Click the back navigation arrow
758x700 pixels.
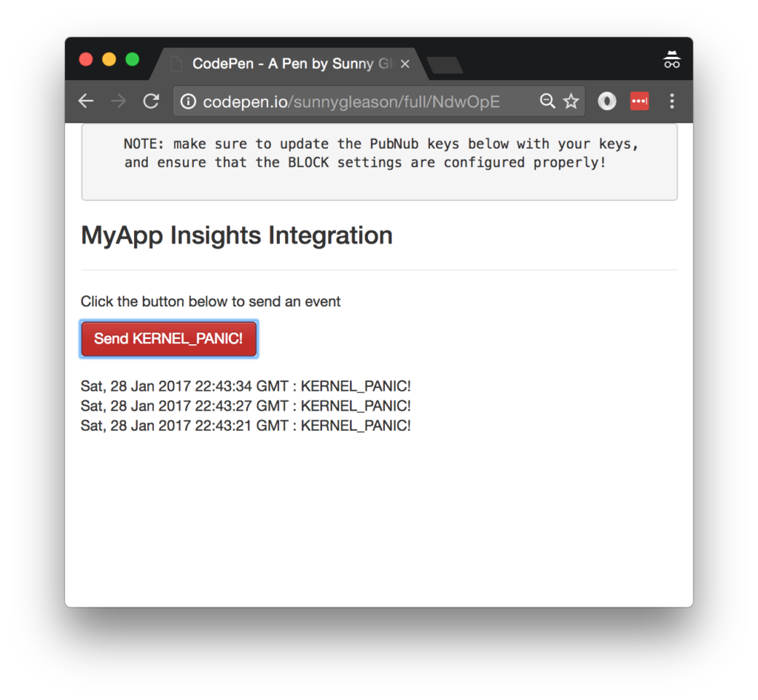(x=86, y=101)
